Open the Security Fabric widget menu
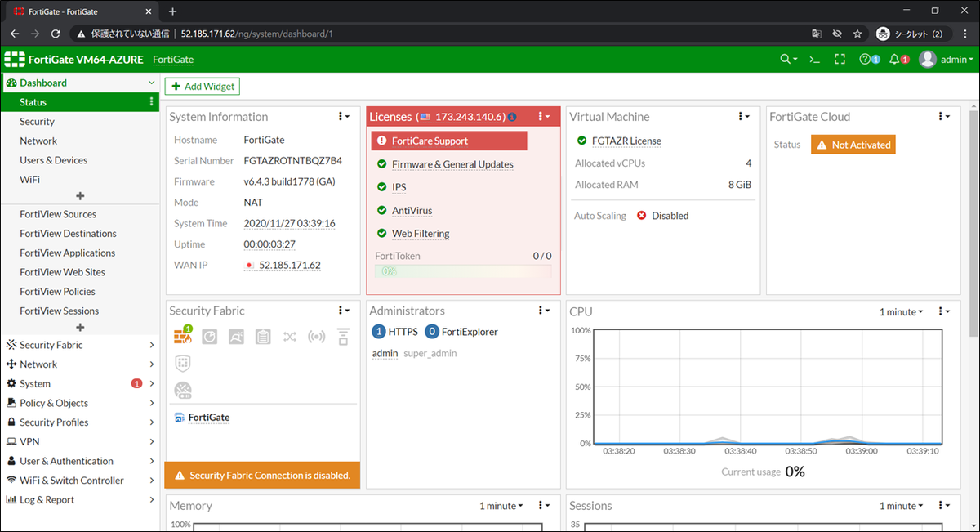The image size is (980, 532). click(x=344, y=311)
